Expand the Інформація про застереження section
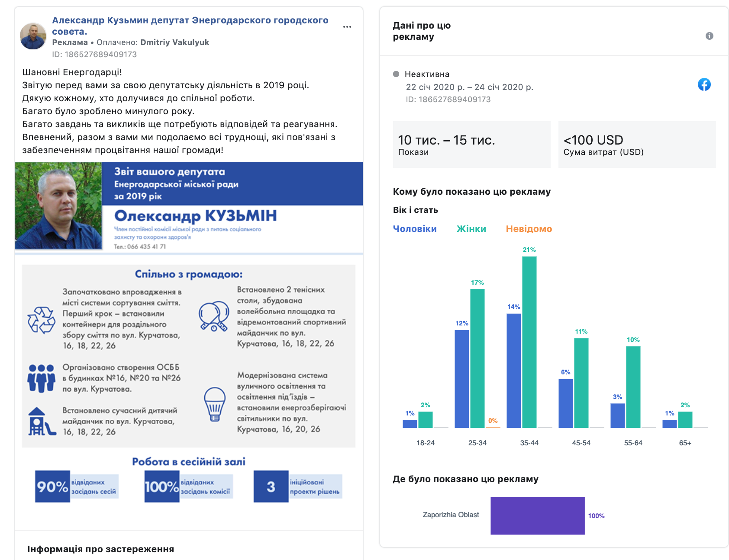Viewport: 729px width, 560px height. pos(101,549)
